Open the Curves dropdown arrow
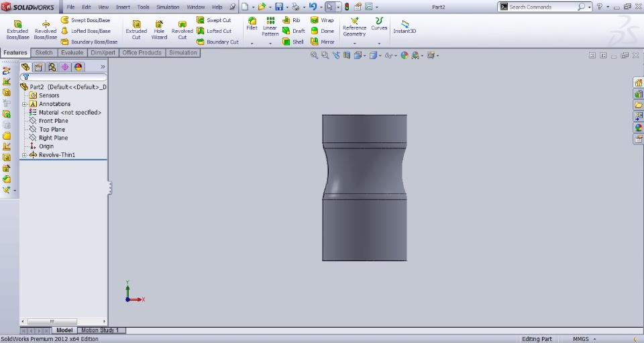The height and width of the screenshot is (343, 644). [379, 43]
